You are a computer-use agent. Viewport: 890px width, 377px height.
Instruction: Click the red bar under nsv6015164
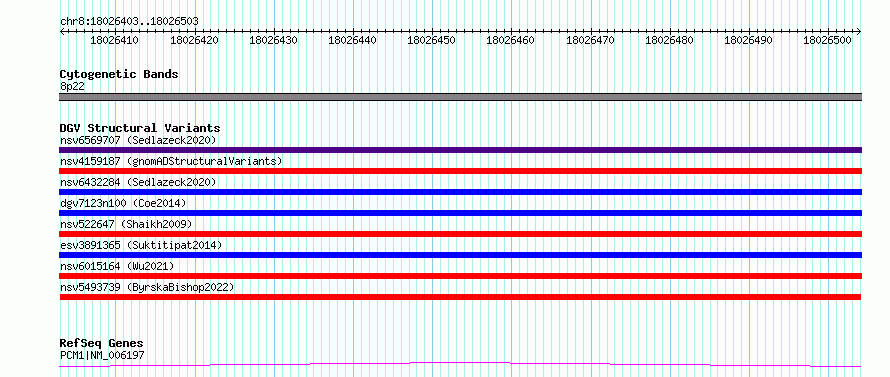click(x=460, y=276)
